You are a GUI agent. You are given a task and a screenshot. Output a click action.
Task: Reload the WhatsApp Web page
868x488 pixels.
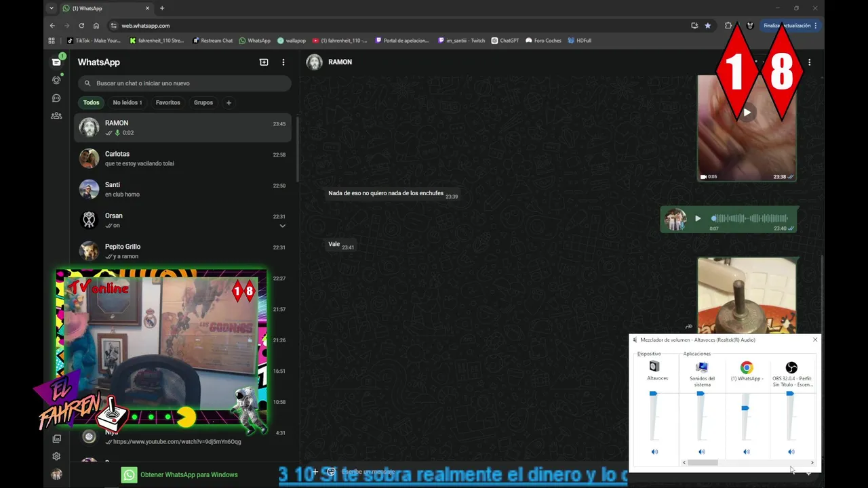[81, 26]
